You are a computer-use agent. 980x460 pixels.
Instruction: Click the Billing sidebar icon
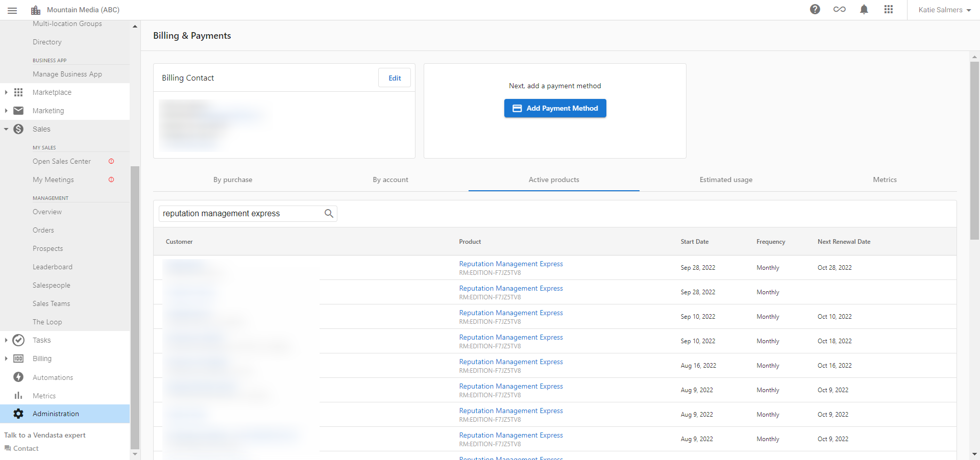point(18,359)
